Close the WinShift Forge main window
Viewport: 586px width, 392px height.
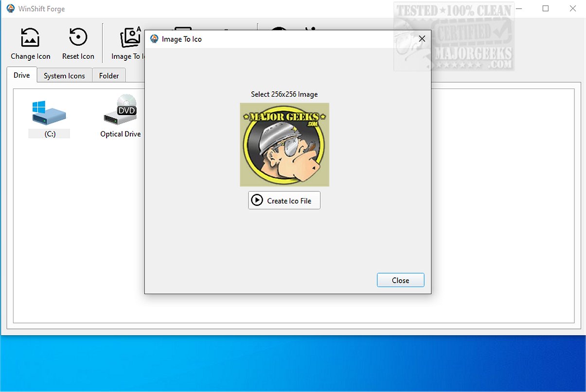[572, 8]
